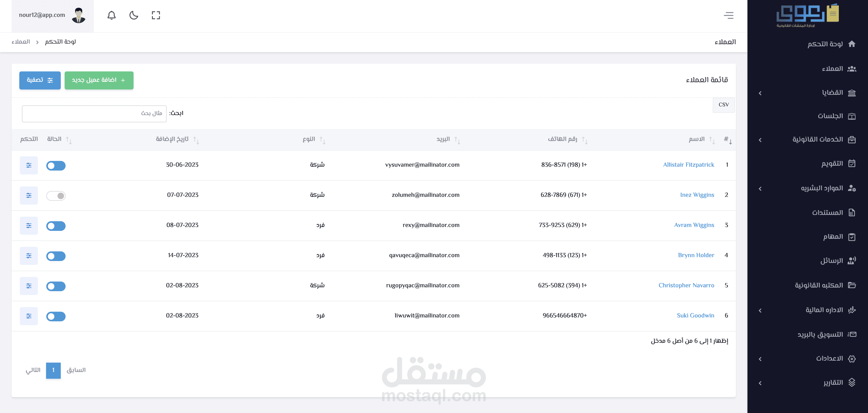This screenshot has width=868, height=413.
Task: Disable status toggle for Allistair Fitzpatrick
Action: point(56,165)
